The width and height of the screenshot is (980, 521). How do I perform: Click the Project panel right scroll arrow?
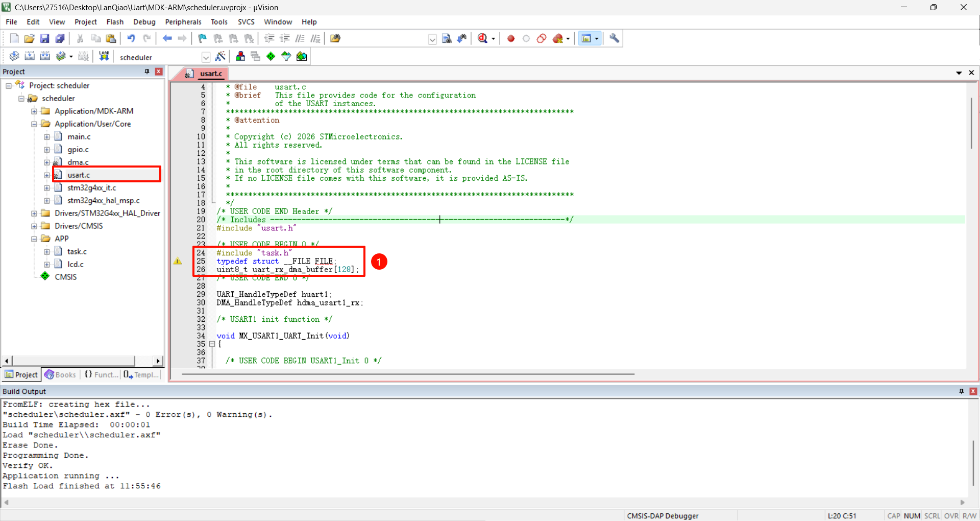158,361
